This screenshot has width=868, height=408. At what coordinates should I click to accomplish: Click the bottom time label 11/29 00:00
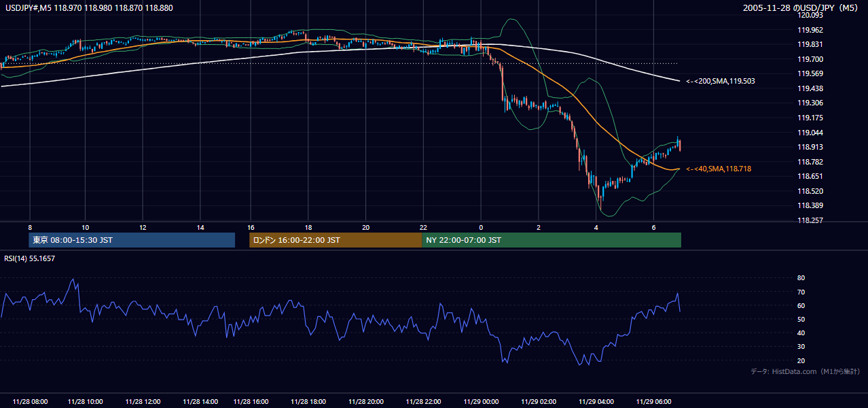click(481, 402)
